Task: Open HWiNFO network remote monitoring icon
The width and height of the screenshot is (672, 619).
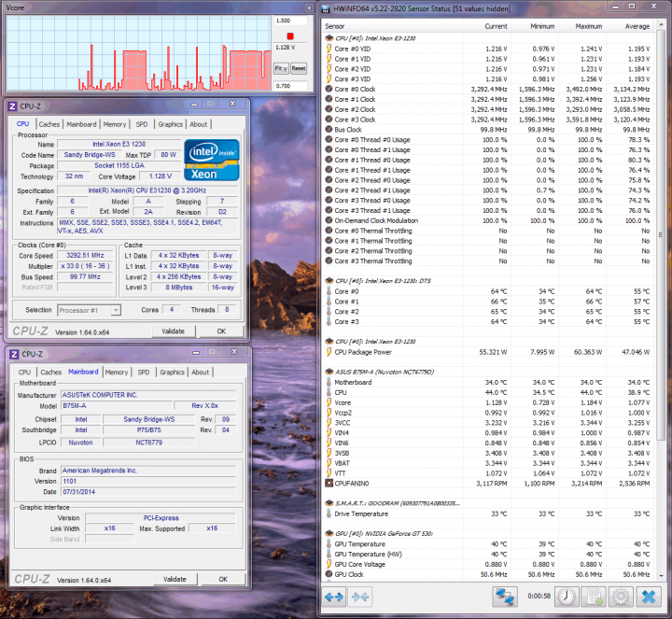Action: (x=504, y=597)
